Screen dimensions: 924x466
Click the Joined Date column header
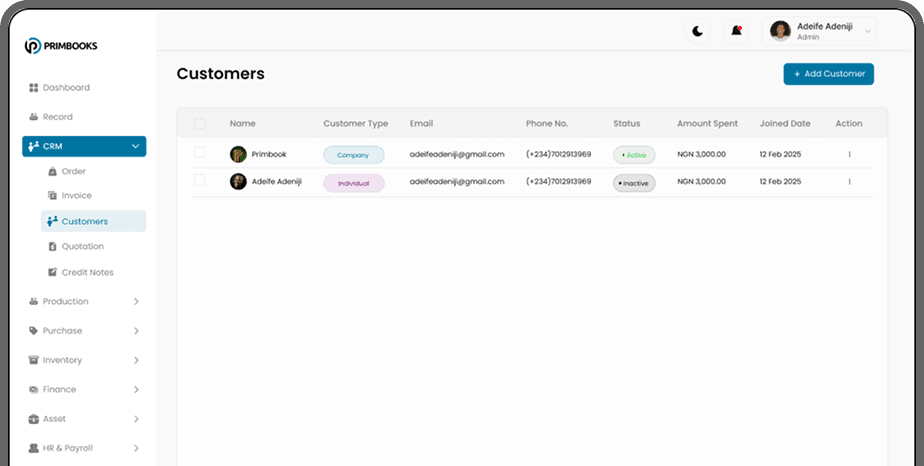click(x=785, y=124)
